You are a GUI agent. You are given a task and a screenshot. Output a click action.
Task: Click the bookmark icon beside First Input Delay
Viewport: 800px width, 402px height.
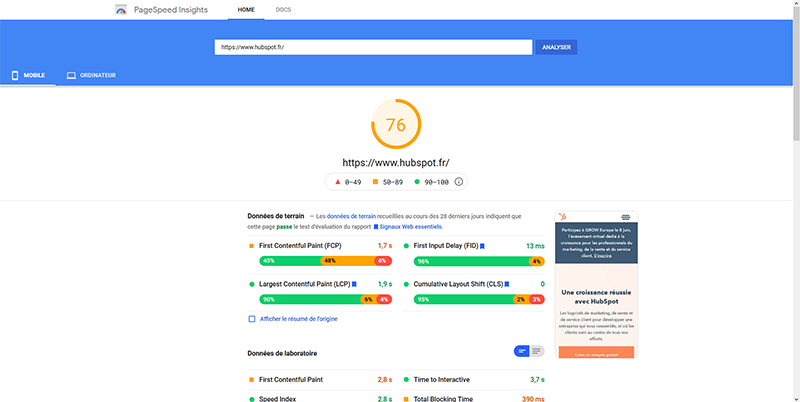pyautogui.click(x=482, y=246)
